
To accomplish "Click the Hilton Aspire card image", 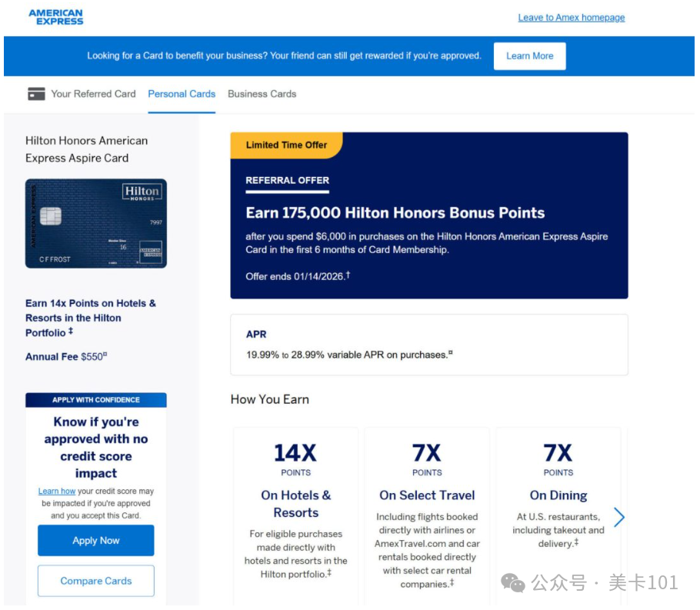I will pyautogui.click(x=96, y=223).
